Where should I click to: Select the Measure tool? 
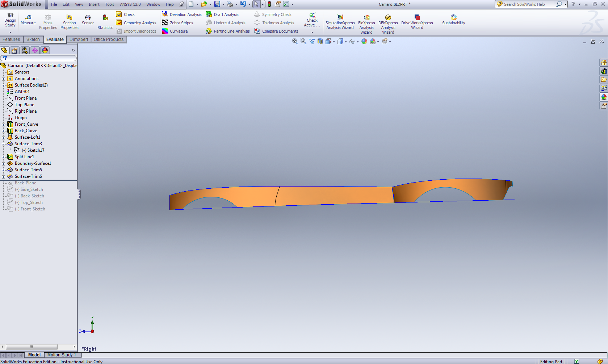28,20
